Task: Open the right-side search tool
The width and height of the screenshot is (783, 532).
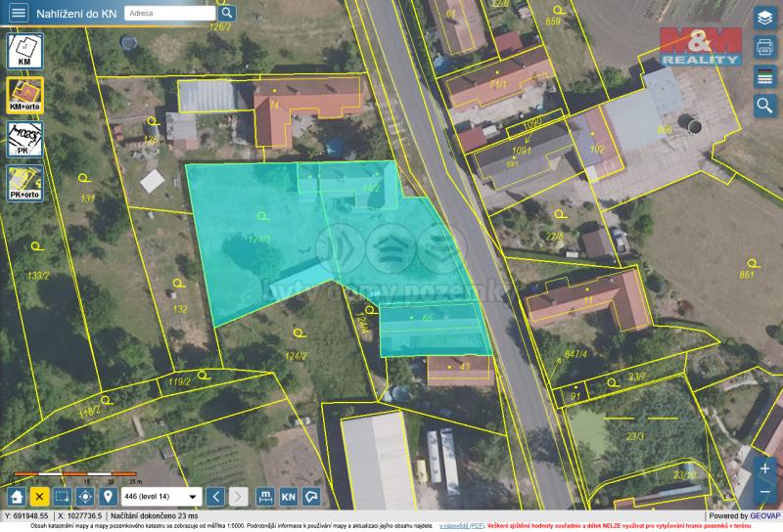Action: tap(764, 106)
